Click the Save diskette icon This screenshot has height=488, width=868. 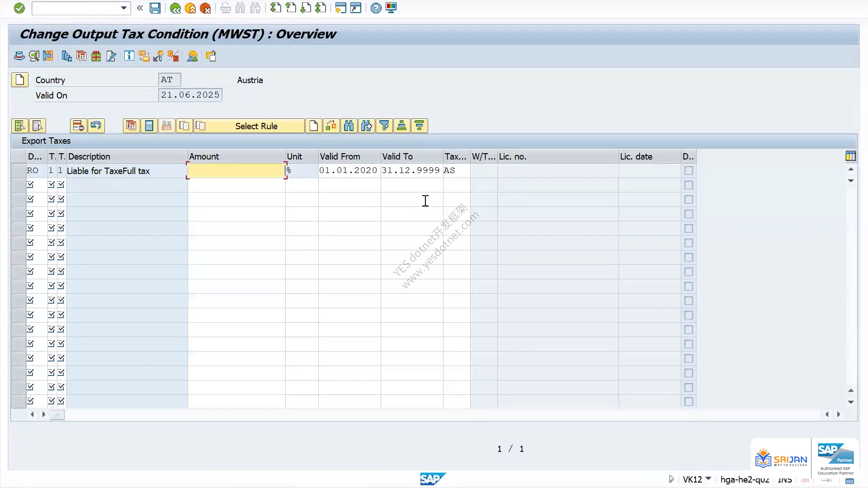coord(155,8)
